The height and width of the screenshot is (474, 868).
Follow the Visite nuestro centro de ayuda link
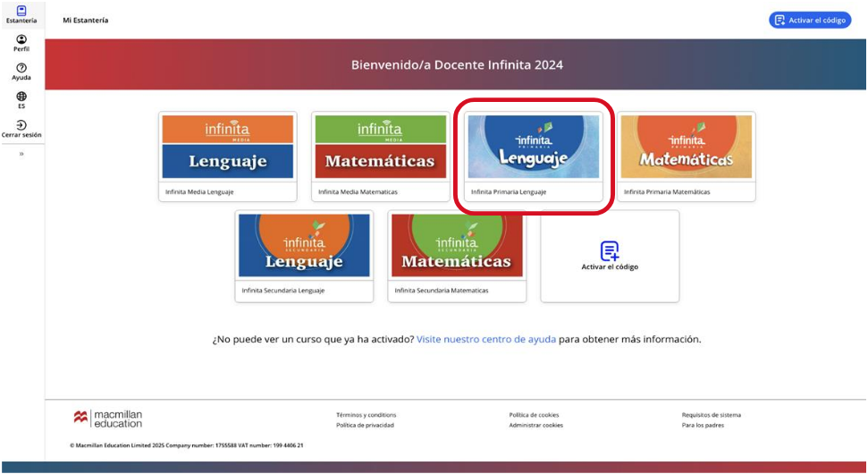coord(486,340)
